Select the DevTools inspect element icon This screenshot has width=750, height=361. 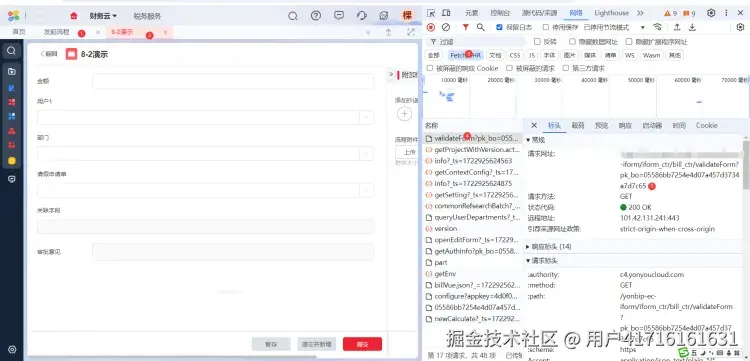click(x=430, y=13)
